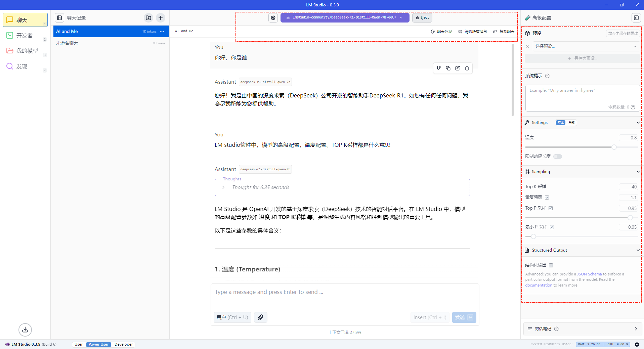644x349 pixels.
Task: Click the Top K 采样 value field
Action: point(629,187)
